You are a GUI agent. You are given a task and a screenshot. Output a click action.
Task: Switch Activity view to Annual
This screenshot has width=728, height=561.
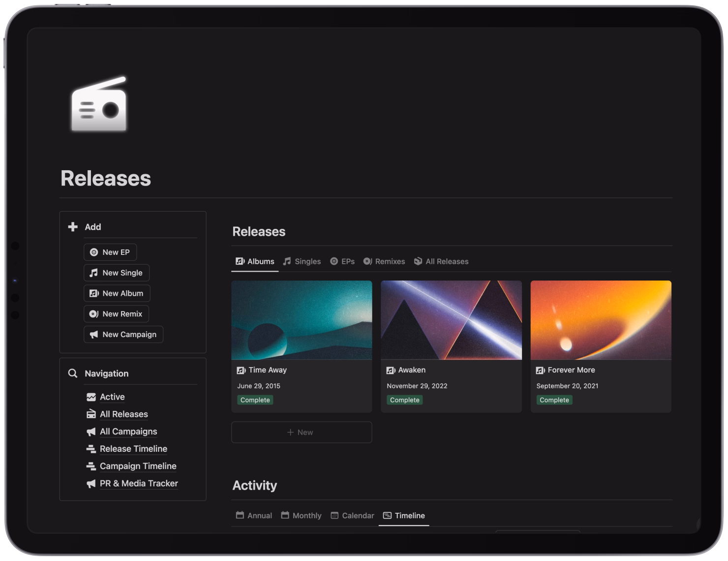254,515
